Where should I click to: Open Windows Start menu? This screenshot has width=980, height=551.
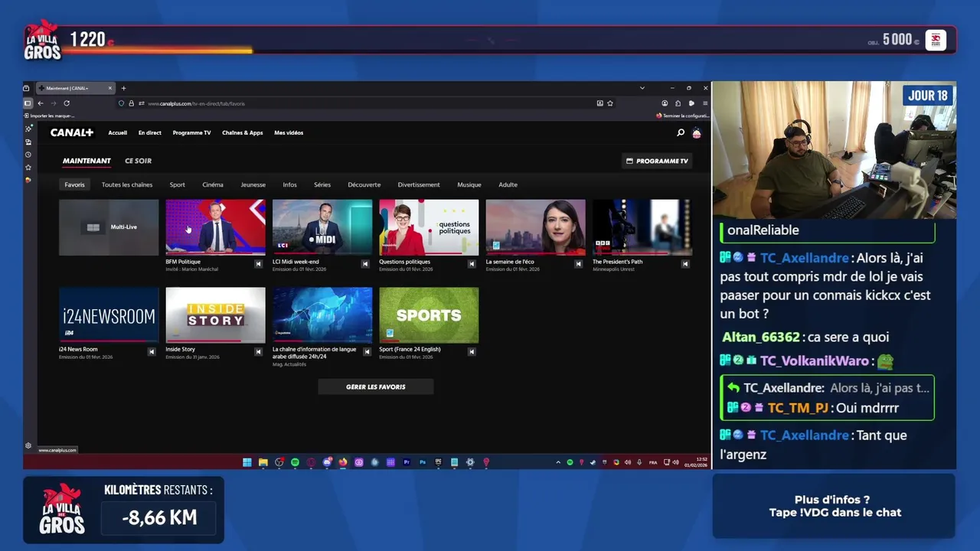247,462
